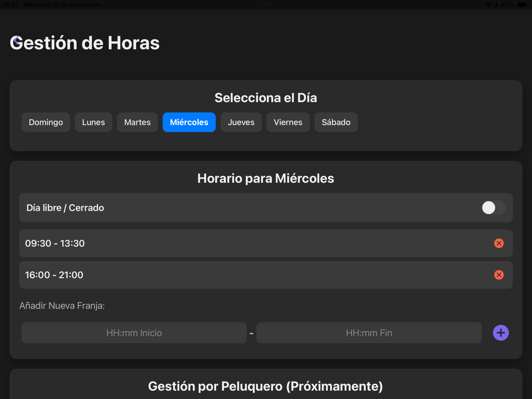Tap the Selecciona el Día heading

[x=266, y=98]
